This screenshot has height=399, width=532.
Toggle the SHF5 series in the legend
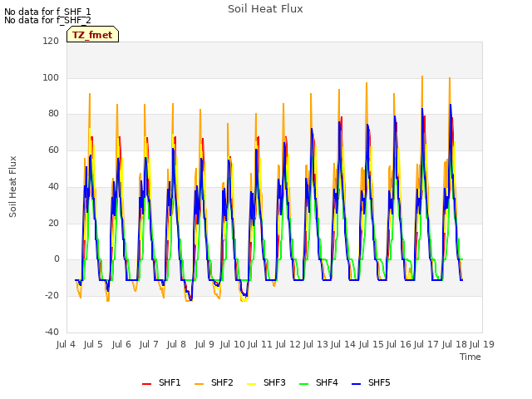[x=372, y=382]
